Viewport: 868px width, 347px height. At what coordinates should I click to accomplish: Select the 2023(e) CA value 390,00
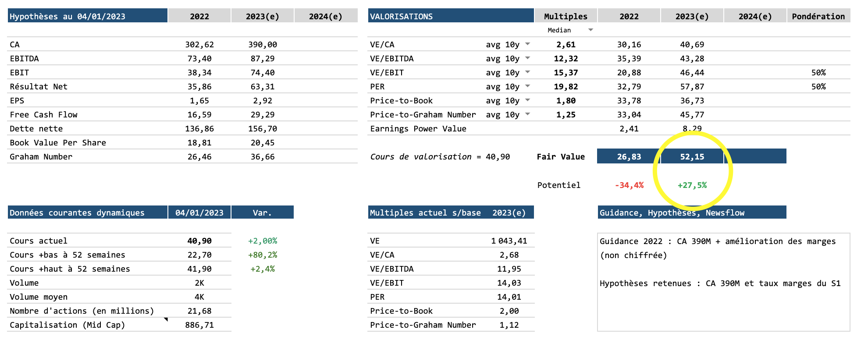pyautogui.click(x=263, y=45)
